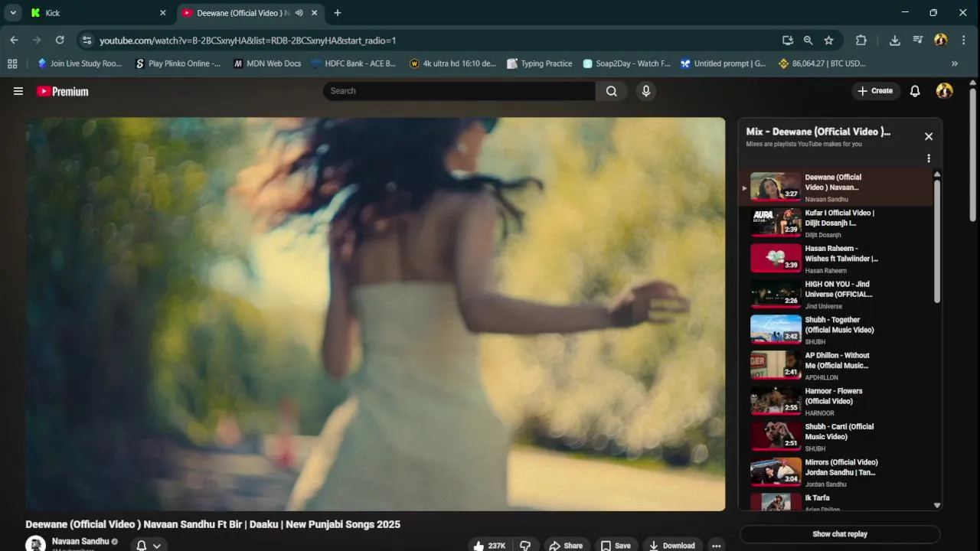Open the YouTube hamburger guide menu
This screenshot has width=980, height=551.
(18, 91)
